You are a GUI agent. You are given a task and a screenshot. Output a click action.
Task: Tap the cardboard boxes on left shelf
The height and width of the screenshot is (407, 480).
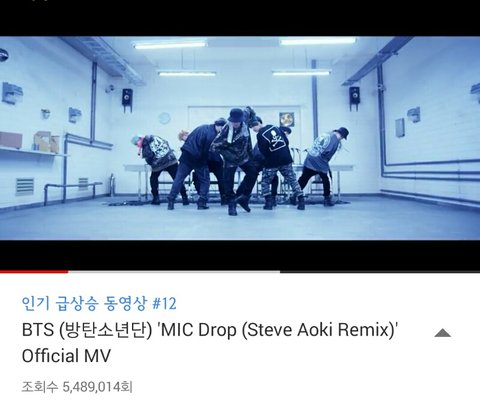[46, 142]
